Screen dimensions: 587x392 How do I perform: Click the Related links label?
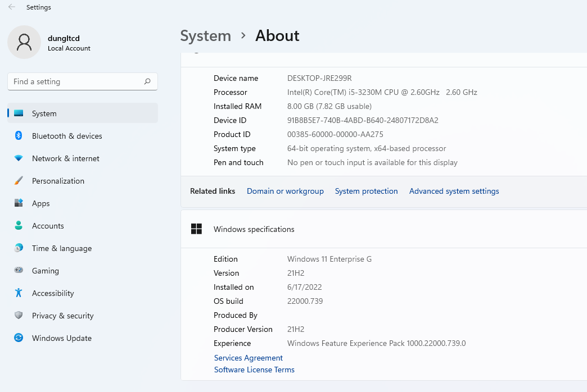(213, 191)
